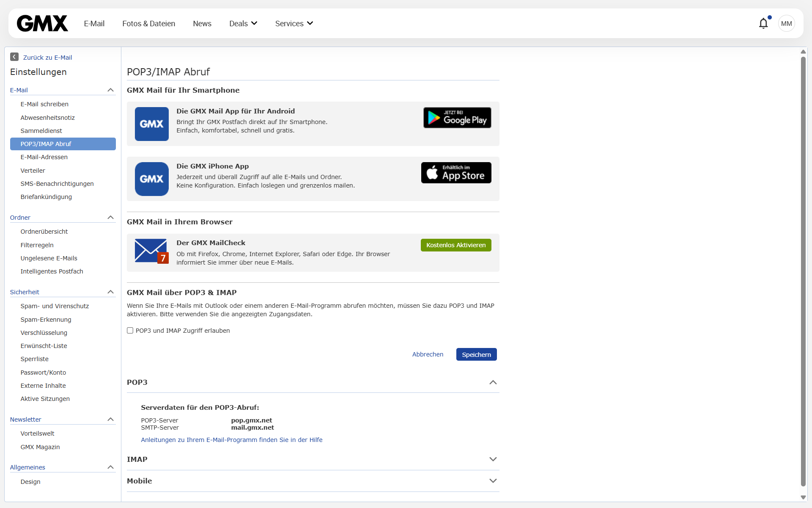Click the back arrow next to Zurück zu E-Mail
The width and height of the screenshot is (812, 508).
tap(14, 57)
